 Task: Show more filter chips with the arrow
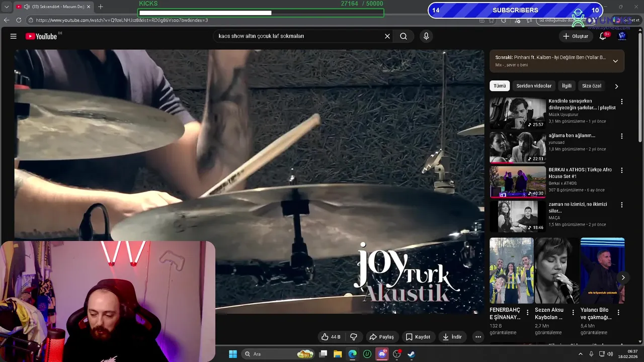(x=616, y=86)
